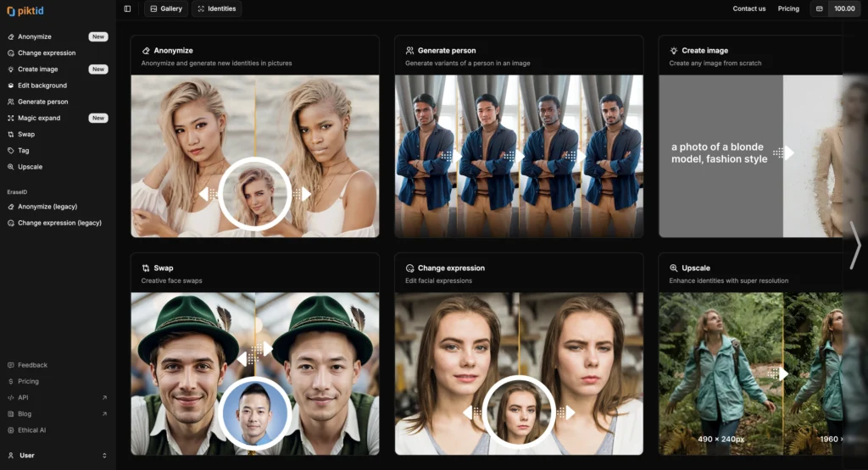
Task: Click the Blog icon
Action: [x=10, y=414]
